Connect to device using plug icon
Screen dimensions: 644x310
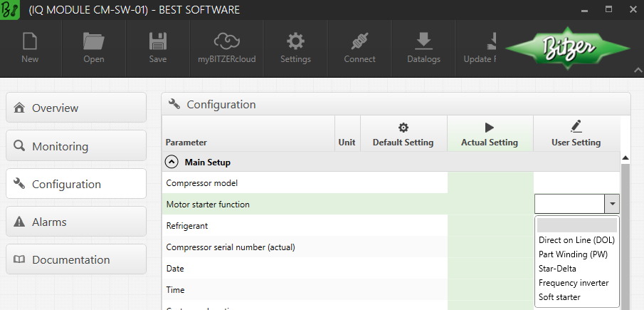(x=359, y=48)
